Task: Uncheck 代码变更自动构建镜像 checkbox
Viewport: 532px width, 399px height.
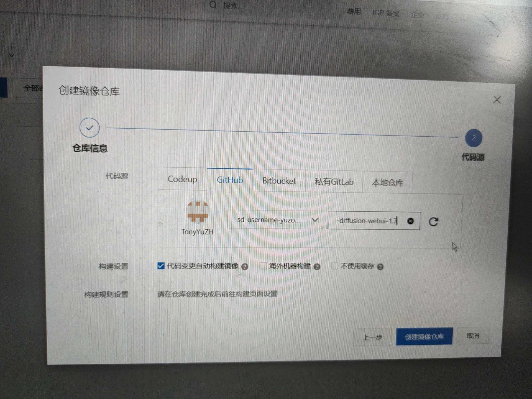Action: click(161, 266)
